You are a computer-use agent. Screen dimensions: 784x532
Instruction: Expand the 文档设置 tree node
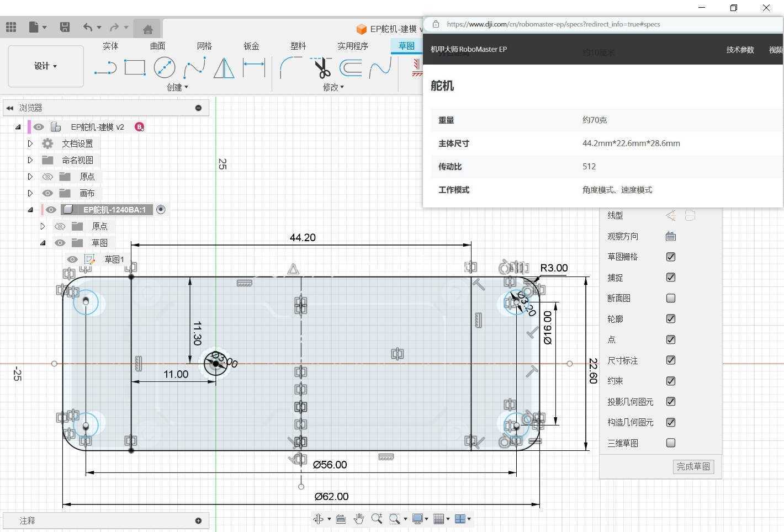30,143
